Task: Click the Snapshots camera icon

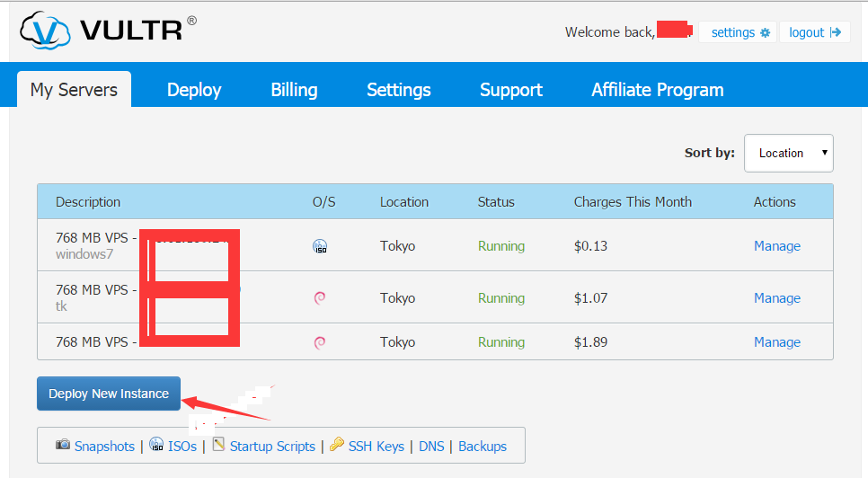Action: 63,445
